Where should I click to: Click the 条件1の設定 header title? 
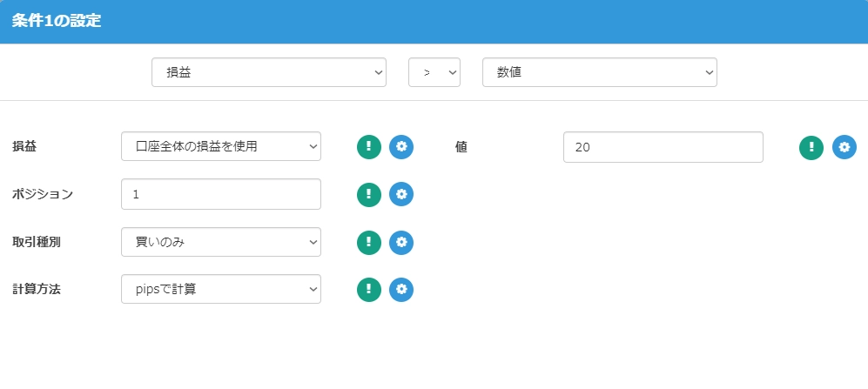(x=57, y=21)
